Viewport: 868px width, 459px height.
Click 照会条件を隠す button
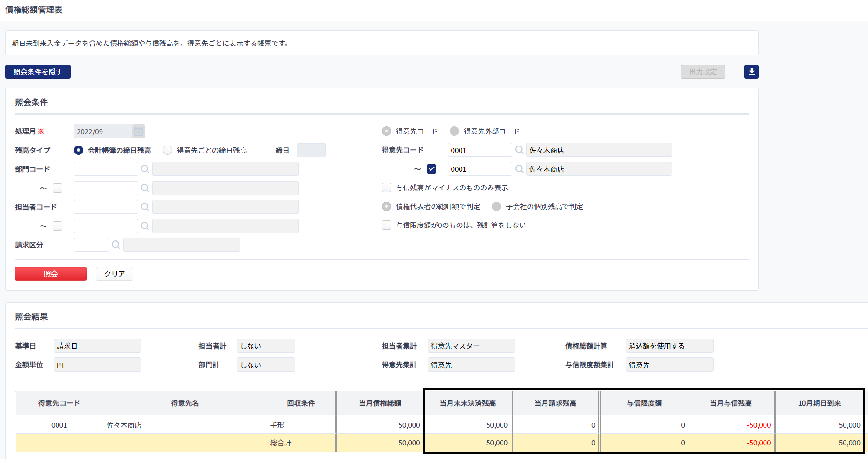point(38,72)
